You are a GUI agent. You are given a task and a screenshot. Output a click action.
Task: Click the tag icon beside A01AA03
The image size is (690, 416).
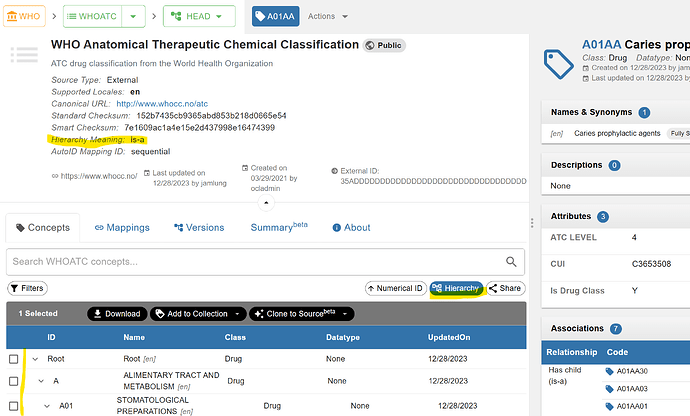pos(609,389)
